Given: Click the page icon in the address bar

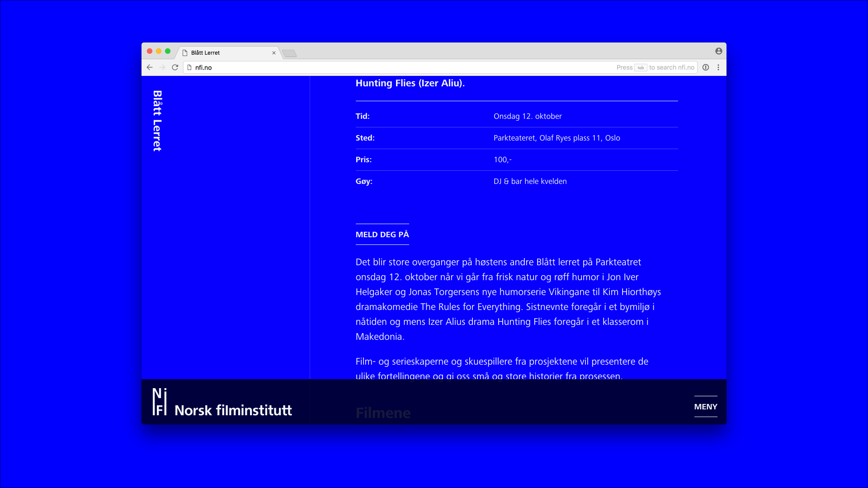Looking at the screenshot, I should click(x=189, y=67).
